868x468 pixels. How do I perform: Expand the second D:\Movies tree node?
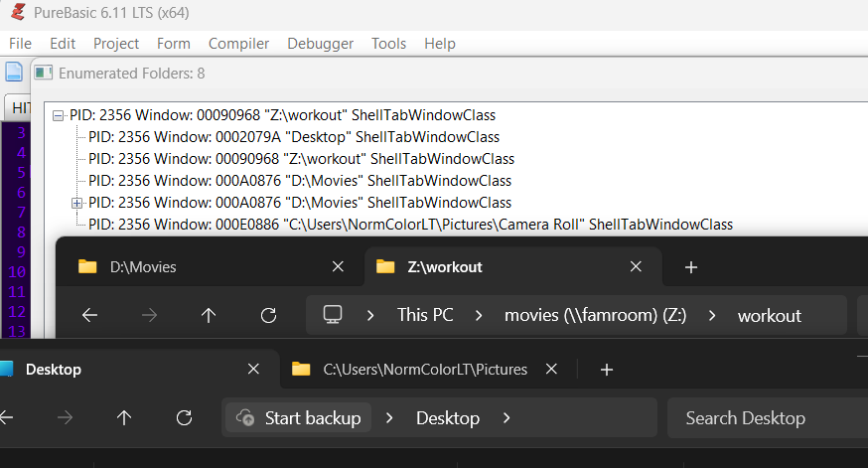pos(76,204)
